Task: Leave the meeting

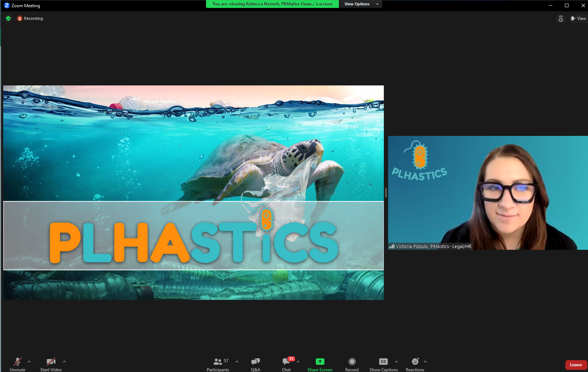Action: [x=576, y=365]
